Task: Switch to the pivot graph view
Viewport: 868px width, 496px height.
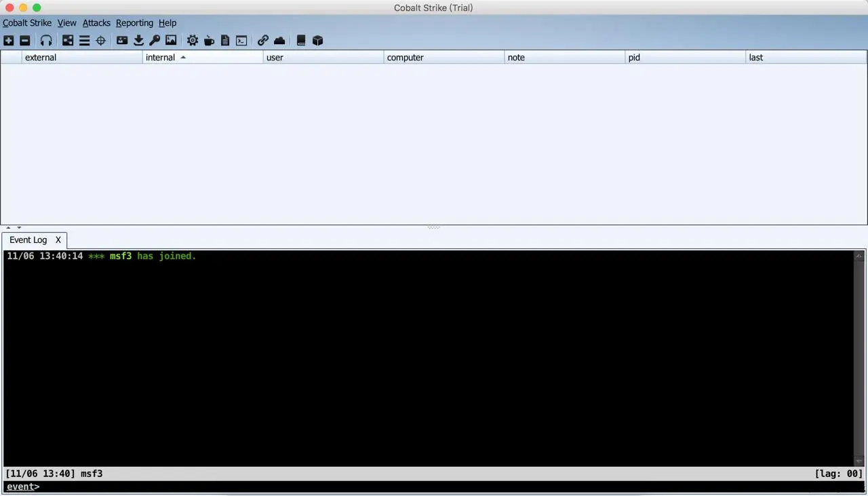Action: pos(68,41)
